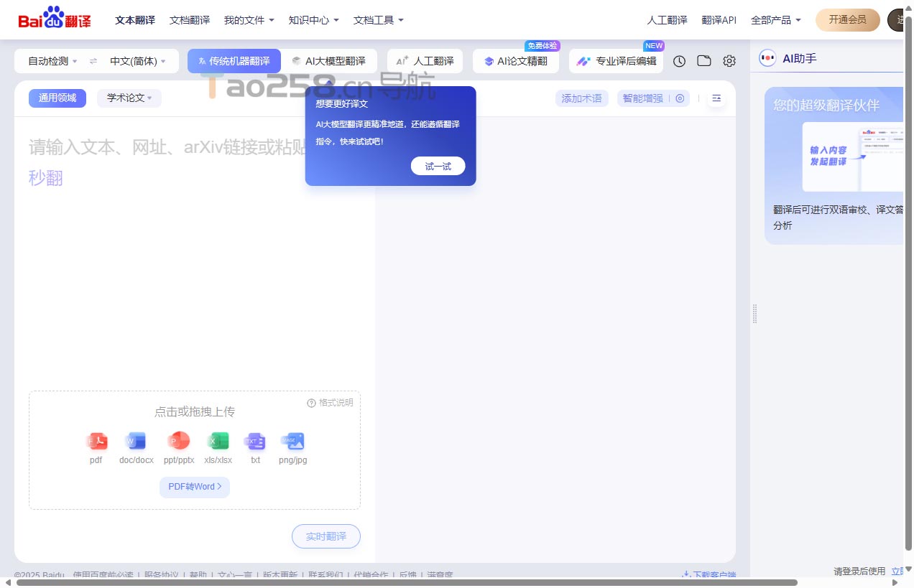Click the xls/xlsx file type icon

(218, 441)
